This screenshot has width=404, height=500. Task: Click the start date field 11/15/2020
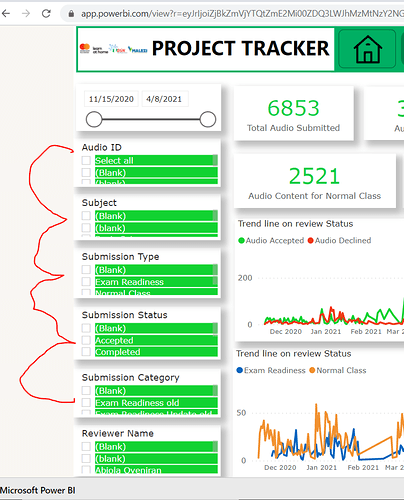pos(111,99)
